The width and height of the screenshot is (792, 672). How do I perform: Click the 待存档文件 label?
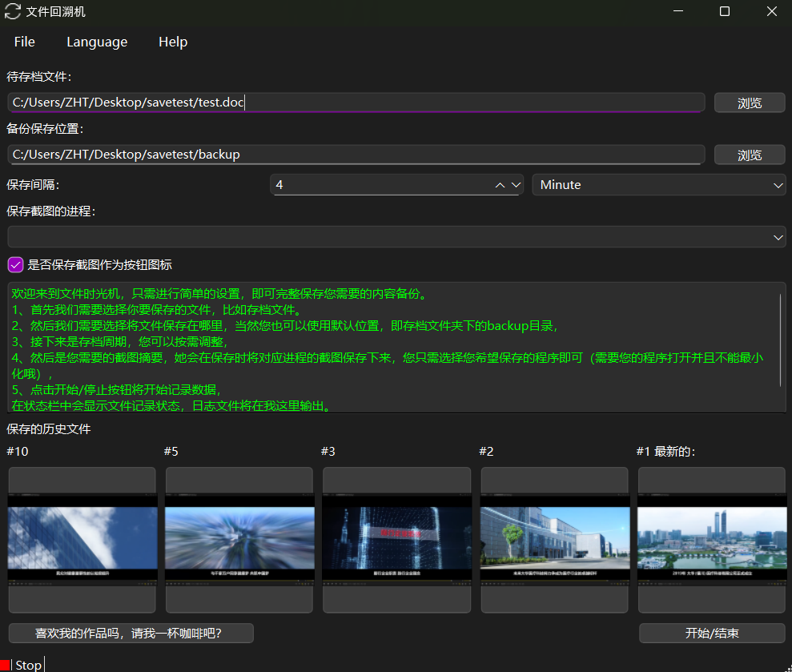39,77
